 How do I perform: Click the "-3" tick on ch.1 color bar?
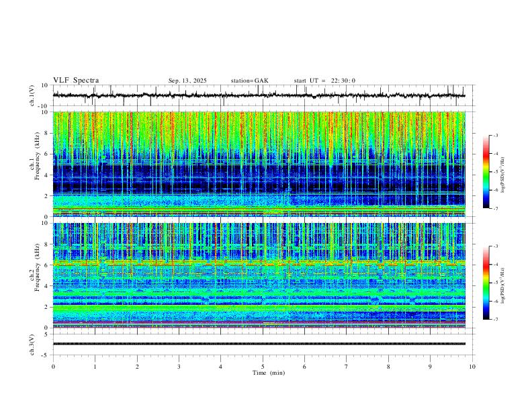(x=495, y=135)
